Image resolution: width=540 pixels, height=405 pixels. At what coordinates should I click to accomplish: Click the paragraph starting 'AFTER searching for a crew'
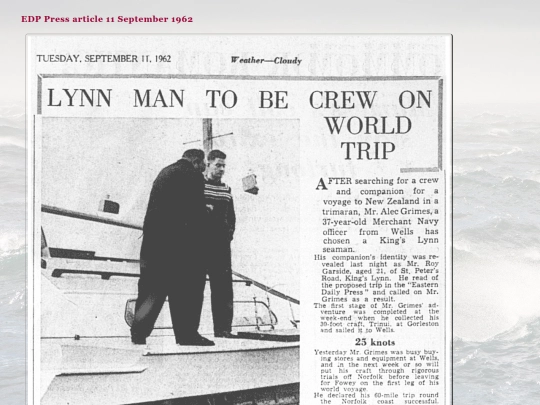pos(377,215)
